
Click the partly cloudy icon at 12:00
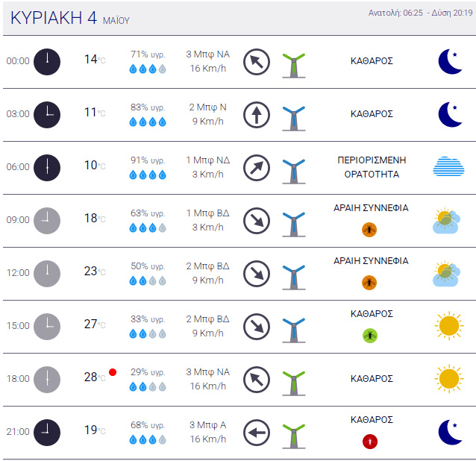pos(446,274)
